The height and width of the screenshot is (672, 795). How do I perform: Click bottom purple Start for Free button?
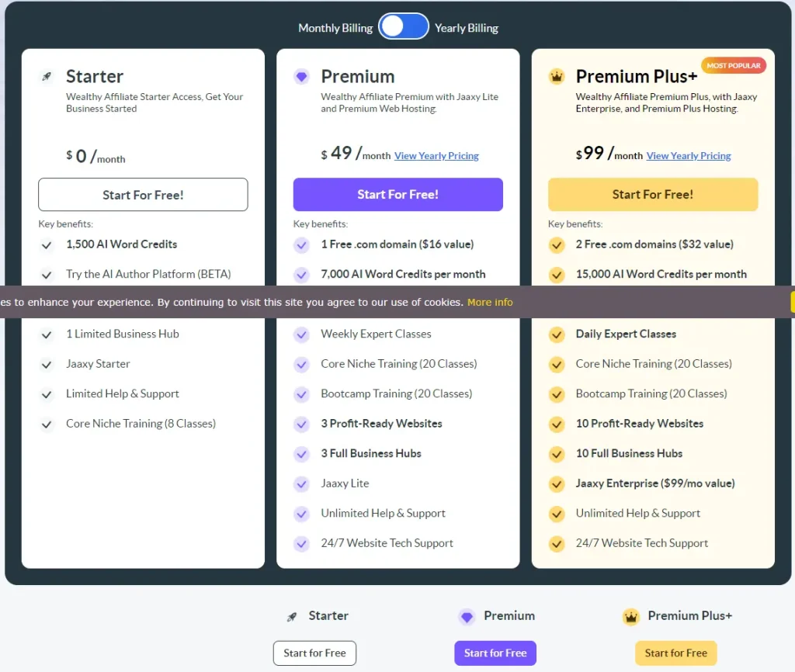pyautogui.click(x=495, y=653)
